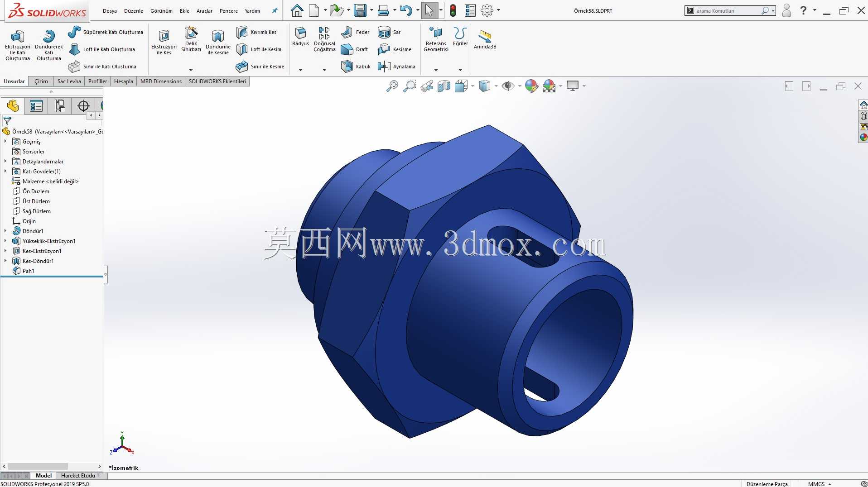Select the Pah1 feature in tree

coord(28,271)
